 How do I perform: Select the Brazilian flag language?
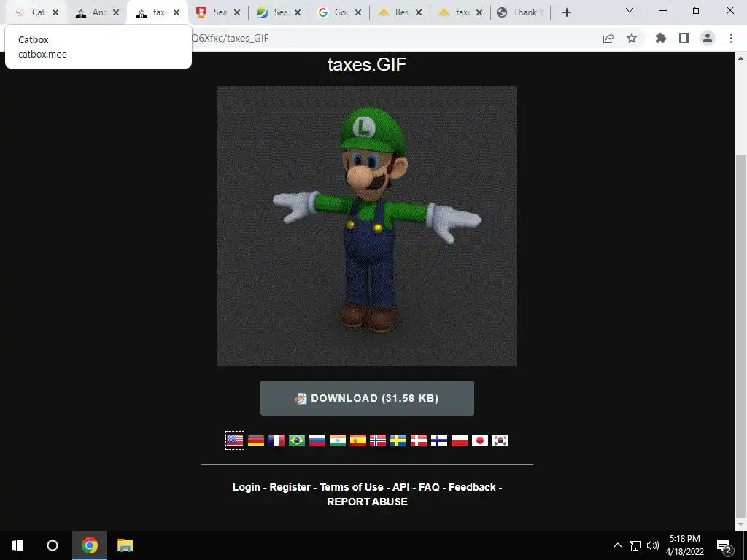(x=297, y=440)
